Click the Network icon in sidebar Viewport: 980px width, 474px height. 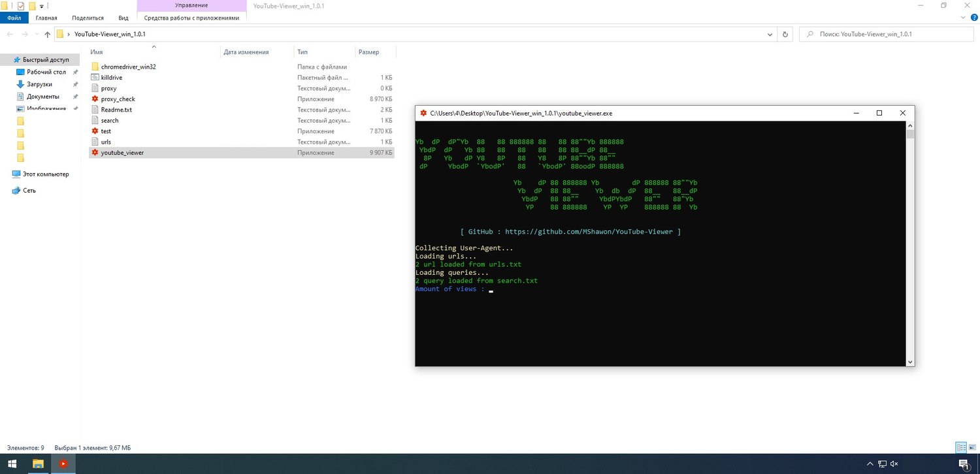[x=17, y=191]
